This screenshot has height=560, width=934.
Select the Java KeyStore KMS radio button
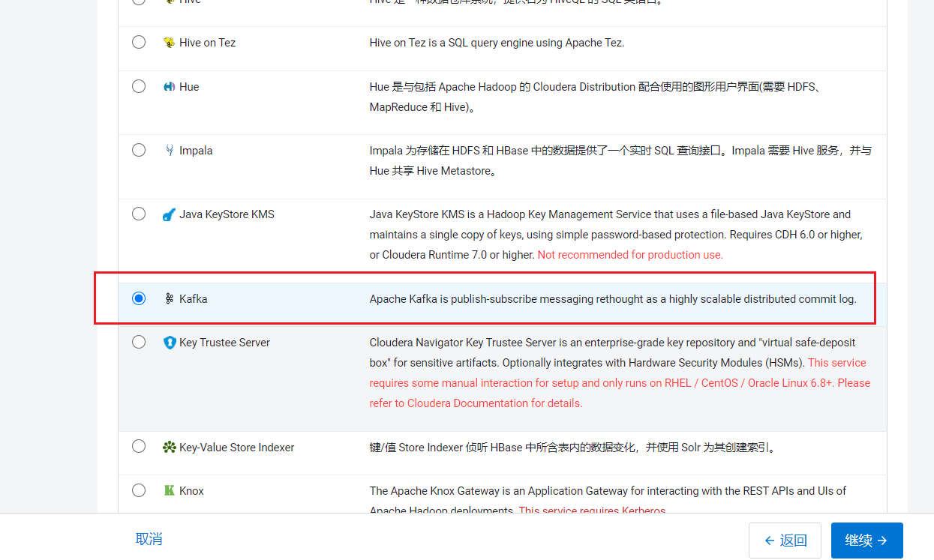pos(139,214)
